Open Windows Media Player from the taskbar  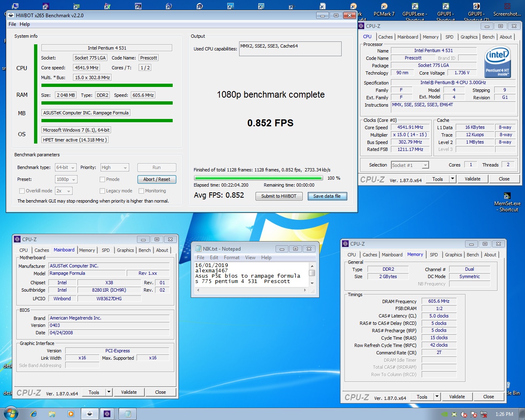tap(71, 414)
